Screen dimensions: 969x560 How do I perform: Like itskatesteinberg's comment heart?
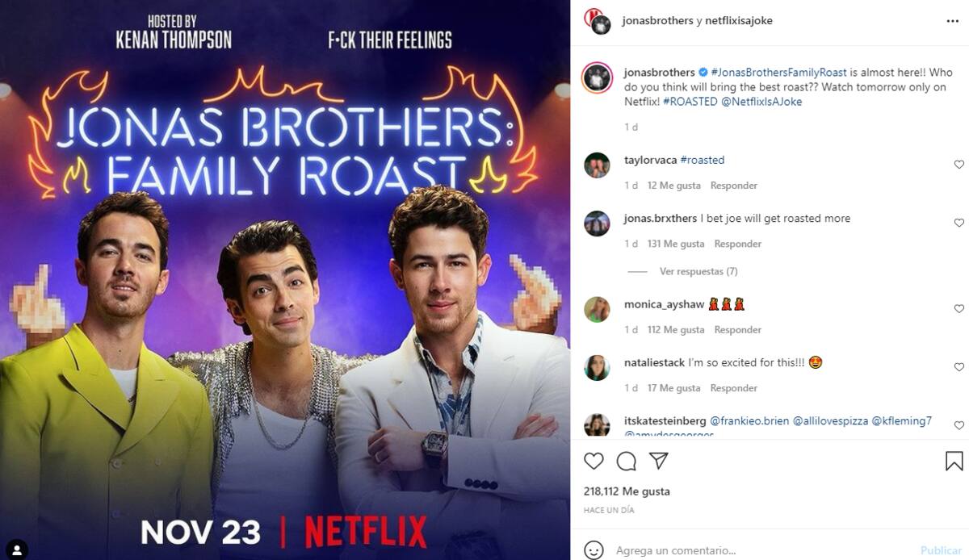pos(959,425)
